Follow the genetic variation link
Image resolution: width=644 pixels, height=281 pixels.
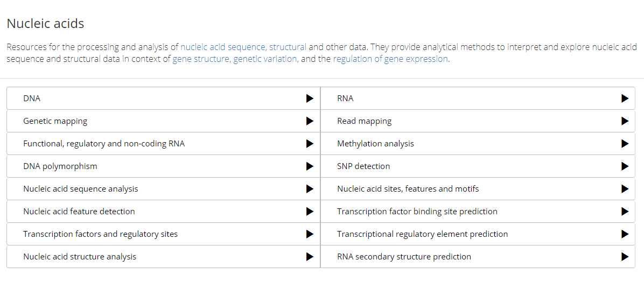point(265,59)
